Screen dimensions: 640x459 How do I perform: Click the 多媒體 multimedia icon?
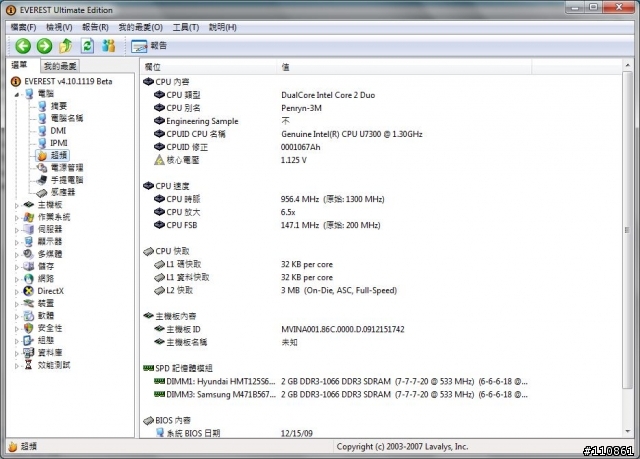(29, 254)
